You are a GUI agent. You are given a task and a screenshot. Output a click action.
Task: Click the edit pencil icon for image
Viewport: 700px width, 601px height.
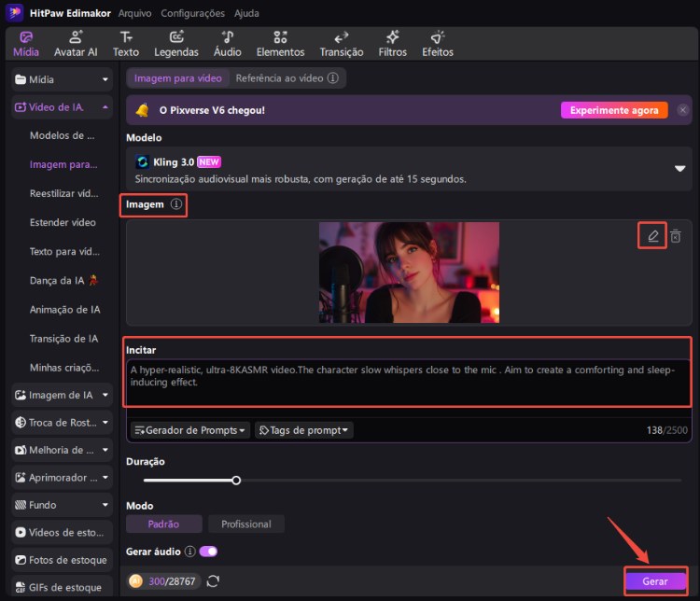tap(652, 235)
